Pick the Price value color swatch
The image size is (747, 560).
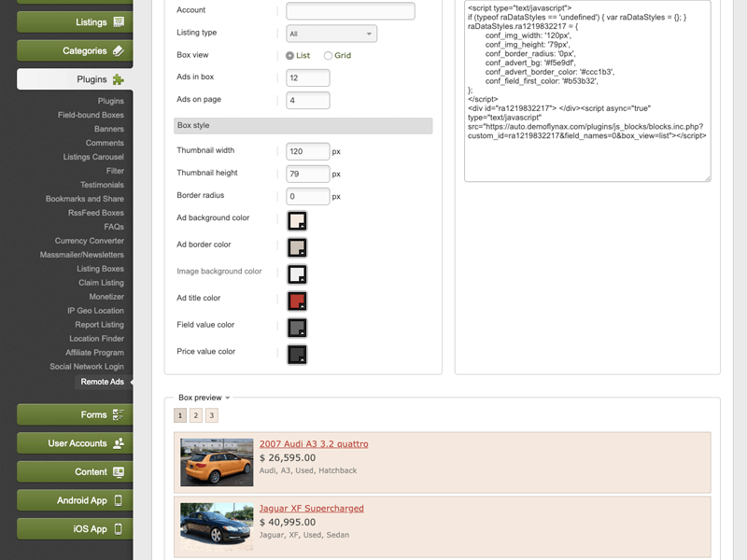297,355
